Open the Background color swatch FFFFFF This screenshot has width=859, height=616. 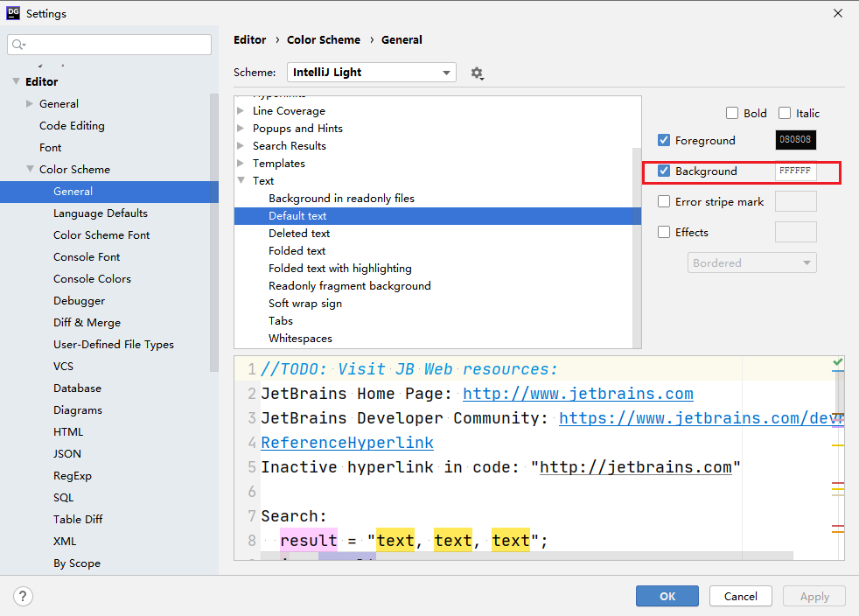pyautogui.click(x=795, y=171)
